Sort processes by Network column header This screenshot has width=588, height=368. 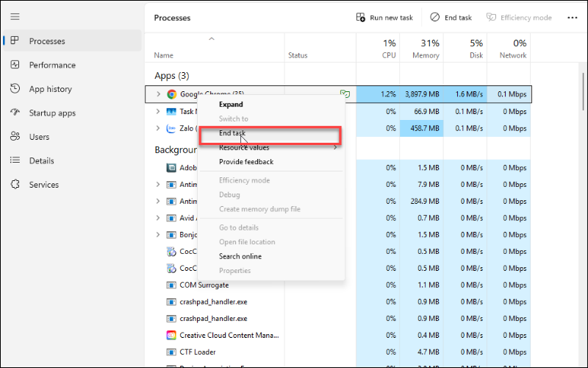point(509,48)
